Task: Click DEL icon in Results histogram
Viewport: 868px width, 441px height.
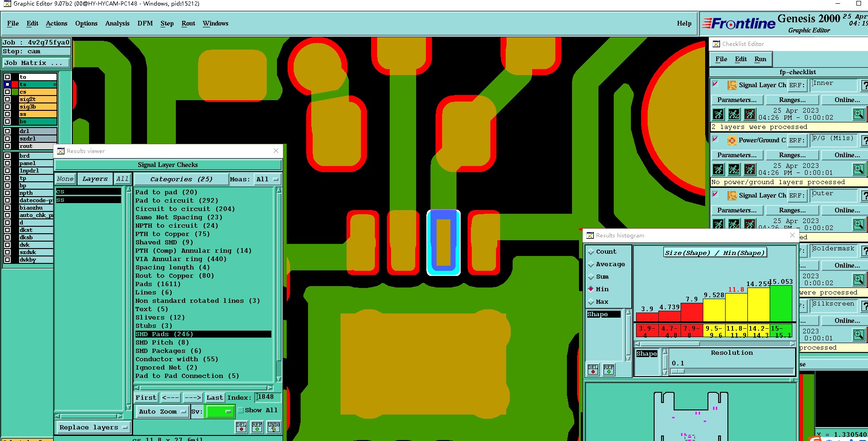Action: [x=593, y=370]
